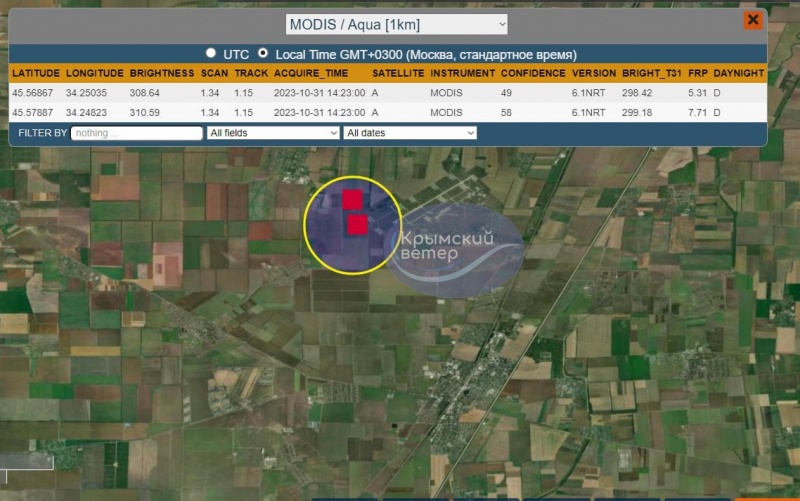The image size is (800, 501).
Task: Expand the All fields filter dropdown
Action: pos(273,132)
